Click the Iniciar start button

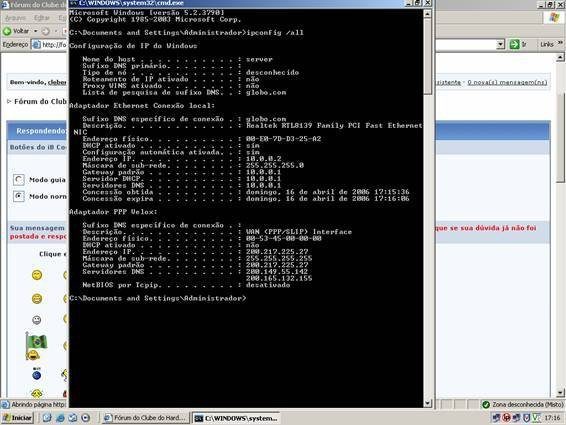click(x=17, y=418)
